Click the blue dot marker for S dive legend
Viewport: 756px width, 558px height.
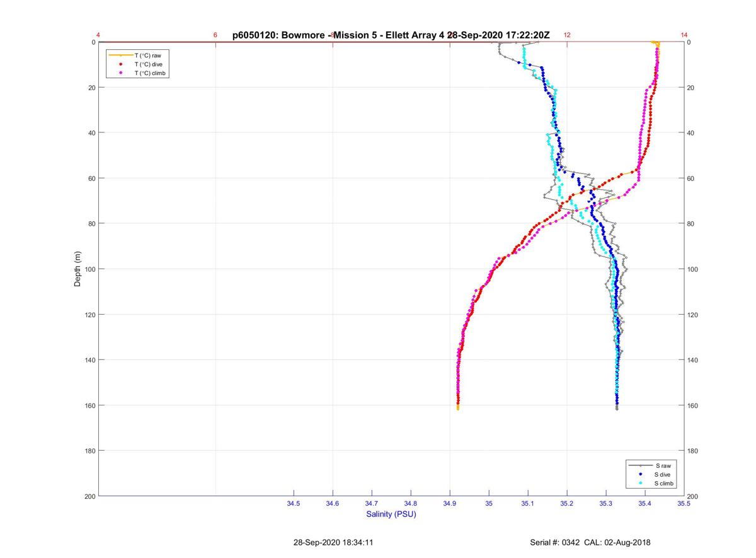(x=641, y=474)
